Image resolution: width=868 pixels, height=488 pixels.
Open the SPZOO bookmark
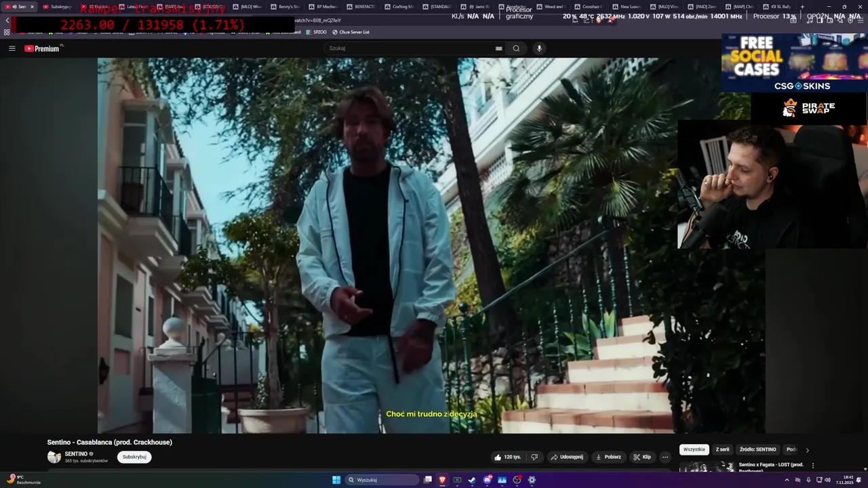tap(317, 32)
